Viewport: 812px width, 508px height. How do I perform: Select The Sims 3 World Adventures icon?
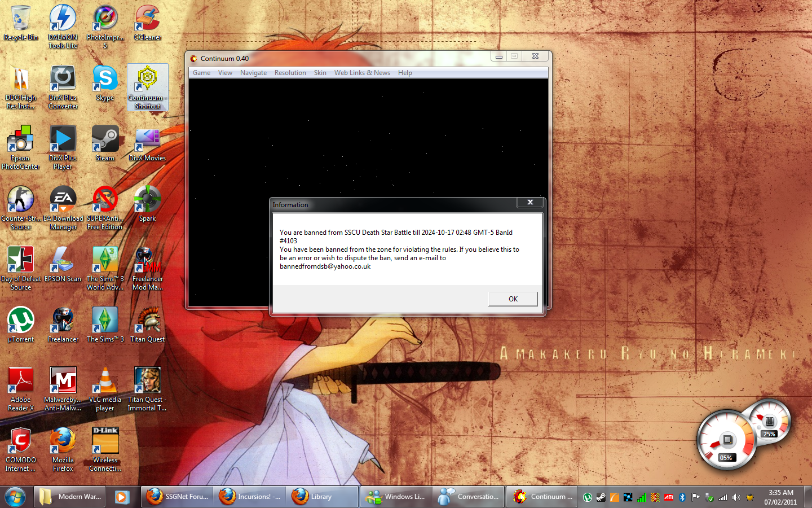(x=105, y=268)
